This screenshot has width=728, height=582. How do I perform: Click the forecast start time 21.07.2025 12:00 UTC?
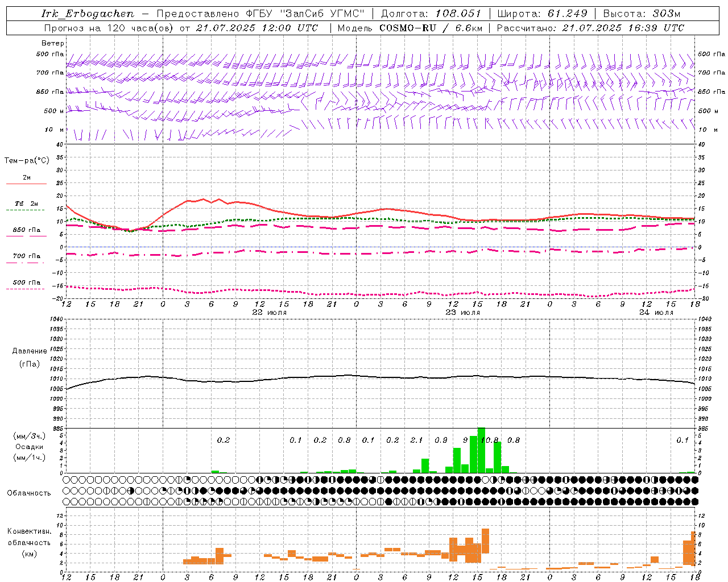coord(257,28)
